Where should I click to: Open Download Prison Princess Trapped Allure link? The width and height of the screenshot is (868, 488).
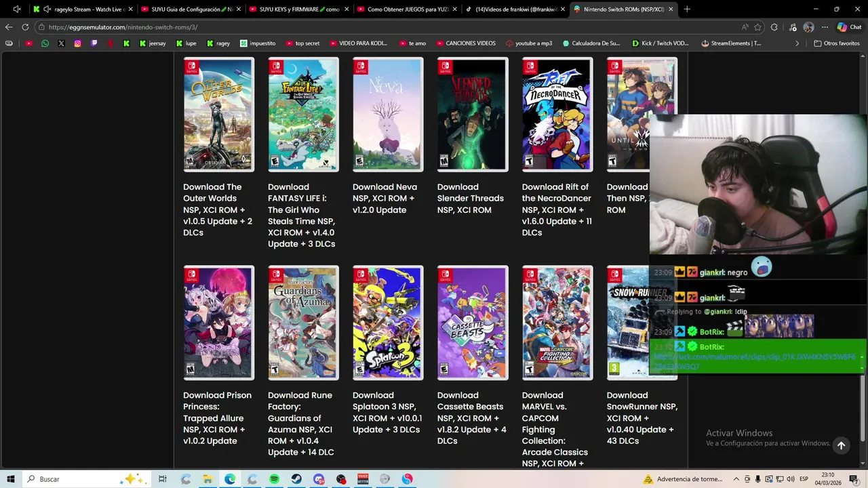point(217,418)
